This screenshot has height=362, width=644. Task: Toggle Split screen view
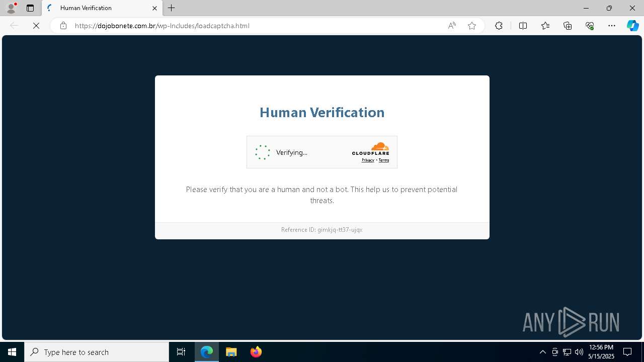click(x=523, y=26)
